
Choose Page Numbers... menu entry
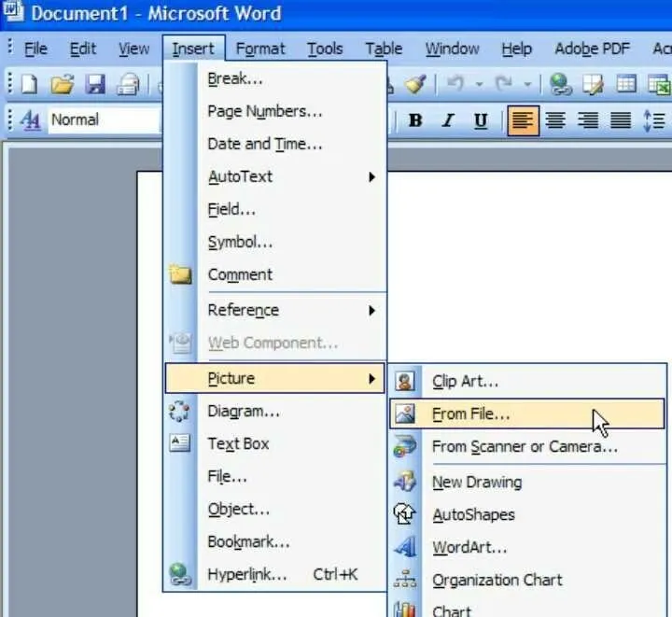(x=275, y=111)
